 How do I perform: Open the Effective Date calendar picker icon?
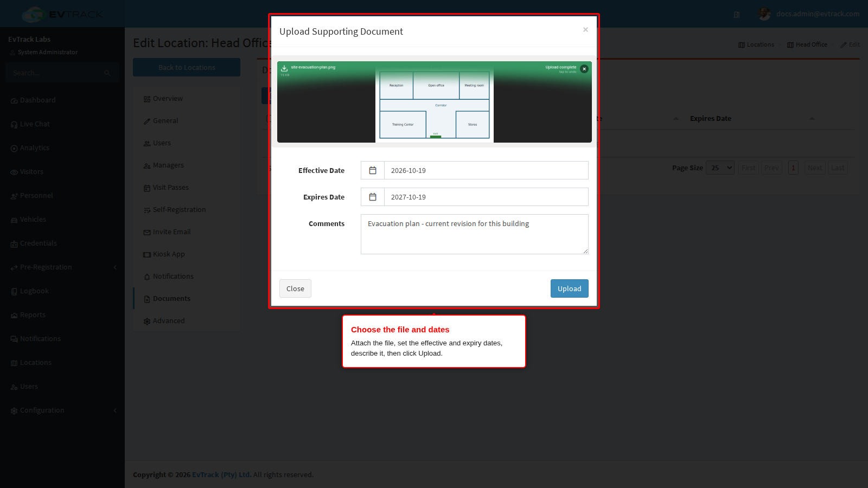click(373, 170)
